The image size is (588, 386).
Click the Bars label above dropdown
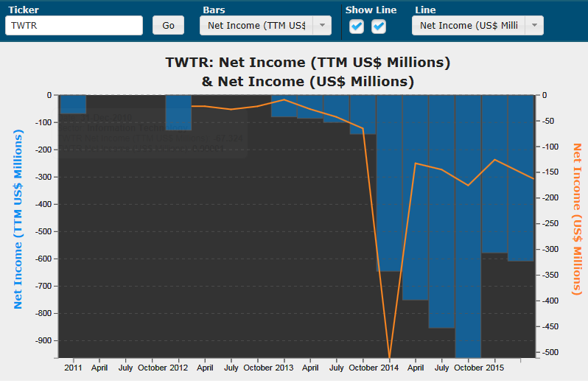point(214,10)
